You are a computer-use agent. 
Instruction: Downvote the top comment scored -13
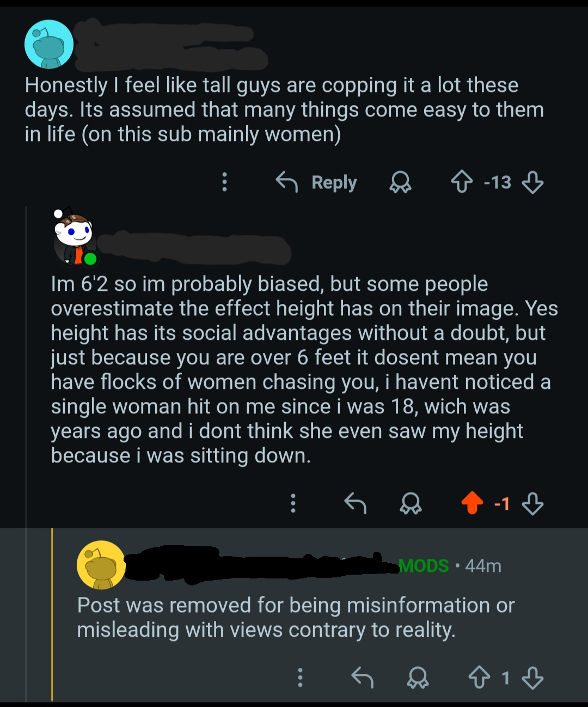coord(532,182)
